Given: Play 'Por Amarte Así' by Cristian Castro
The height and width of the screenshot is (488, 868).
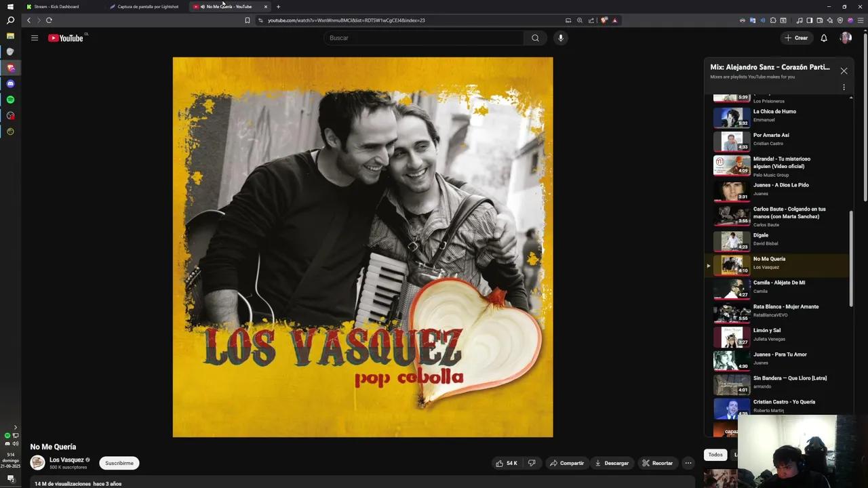Looking at the screenshot, I should click(x=776, y=141).
